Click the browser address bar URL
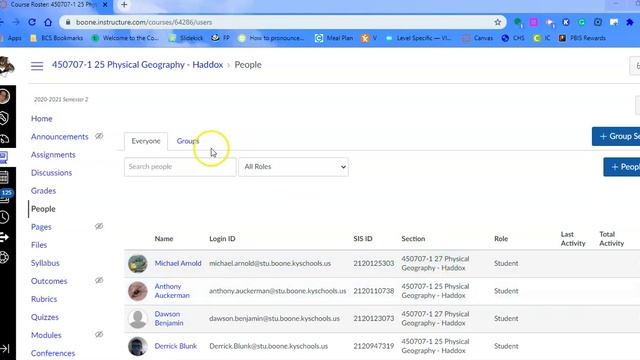 [144, 22]
